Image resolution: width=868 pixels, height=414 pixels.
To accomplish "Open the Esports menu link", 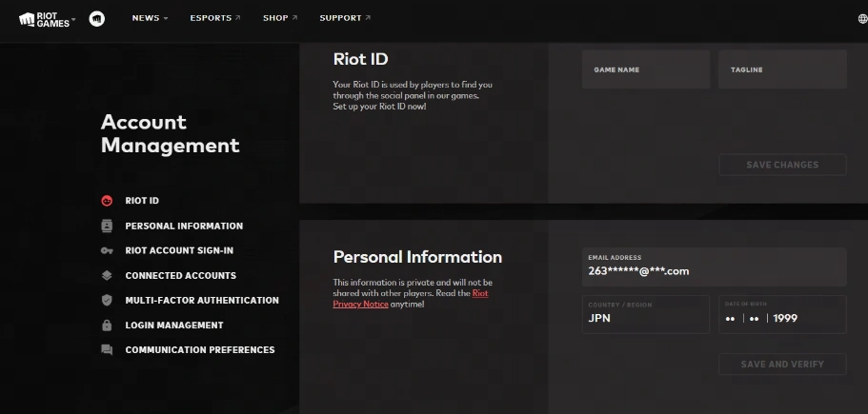I will click(214, 18).
